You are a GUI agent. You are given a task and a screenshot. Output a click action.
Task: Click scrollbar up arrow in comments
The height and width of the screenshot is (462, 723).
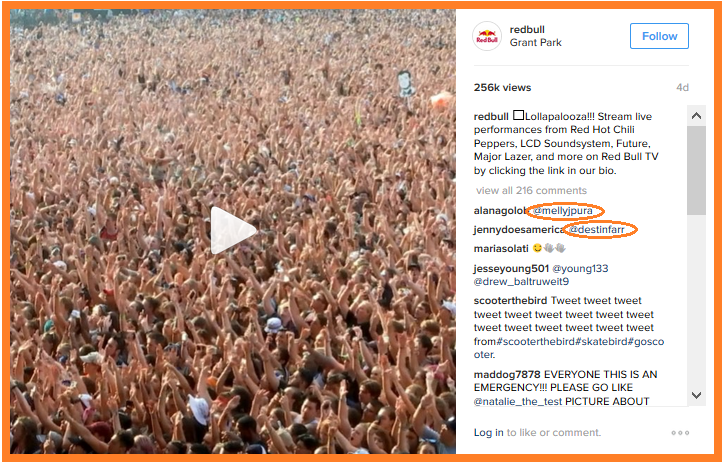tap(696, 116)
